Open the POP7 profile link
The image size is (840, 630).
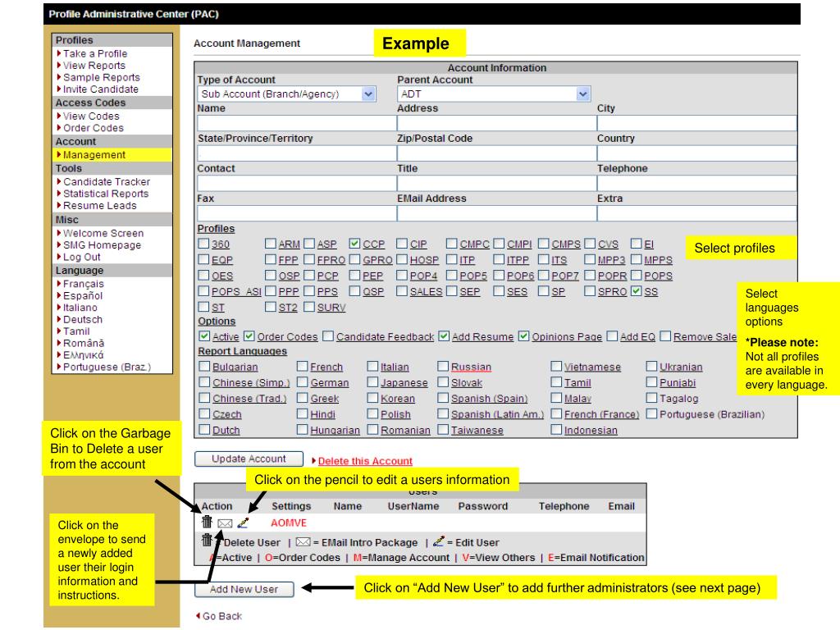(565, 276)
